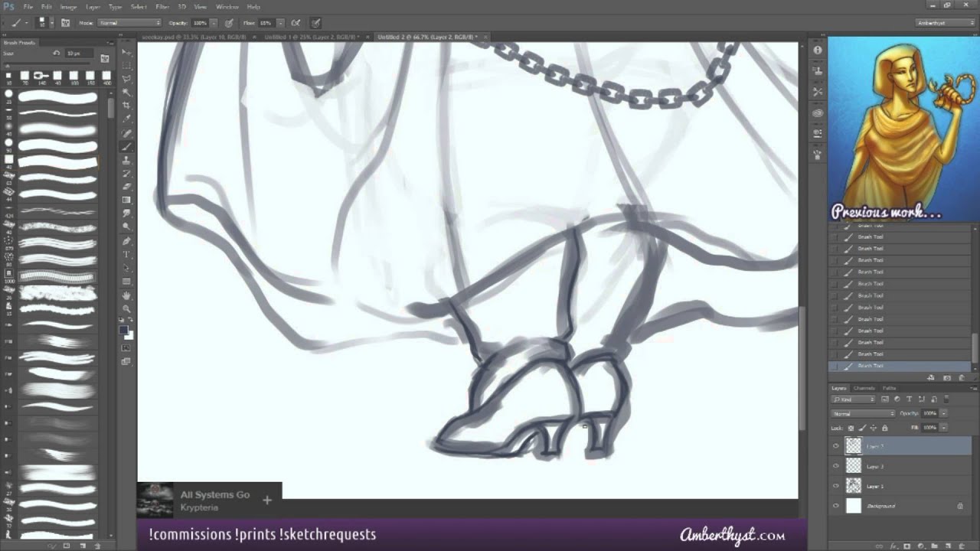Select the Lasso tool
This screenshot has height=551, width=980.
click(x=126, y=78)
